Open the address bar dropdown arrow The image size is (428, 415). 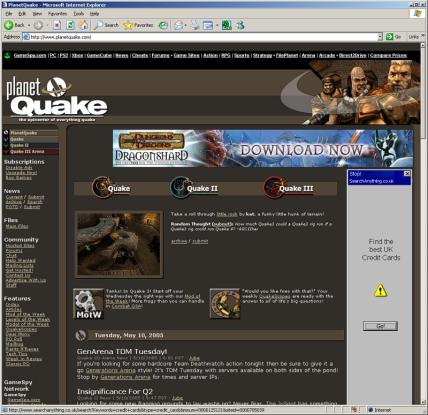point(379,37)
